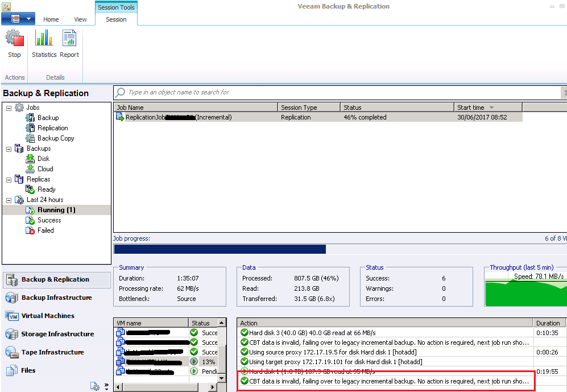This screenshot has width=567, height=392.
Task: Open Storage Infrastructure view
Action: click(57, 334)
